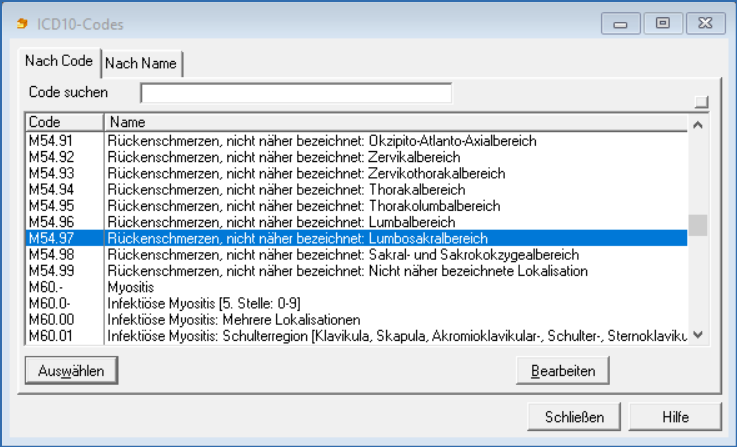
Task: Switch to the Nach Name tab
Action: (141, 63)
